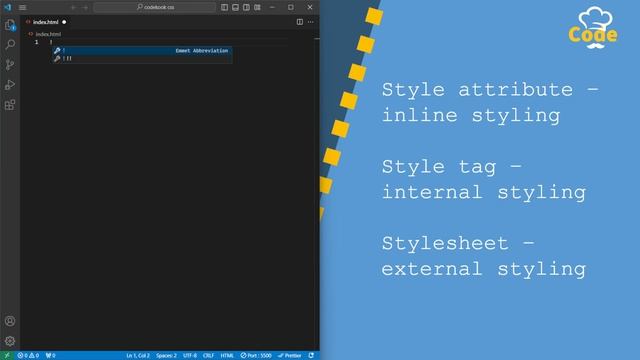Click the ports forwarded status item

(51, 356)
